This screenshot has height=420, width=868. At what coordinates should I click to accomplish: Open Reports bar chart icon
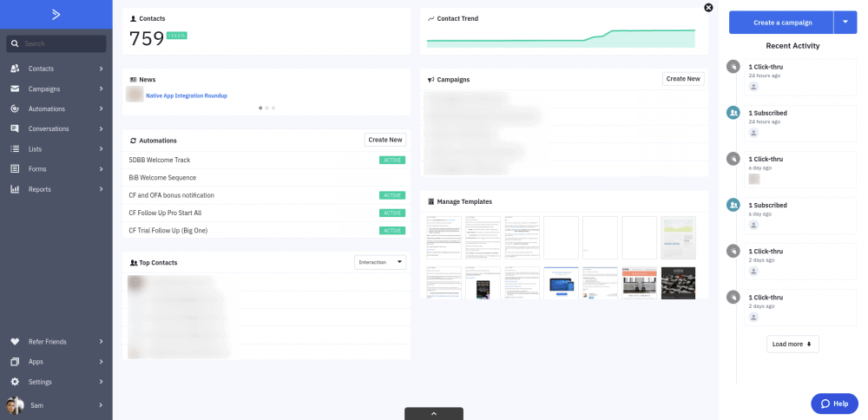16,189
